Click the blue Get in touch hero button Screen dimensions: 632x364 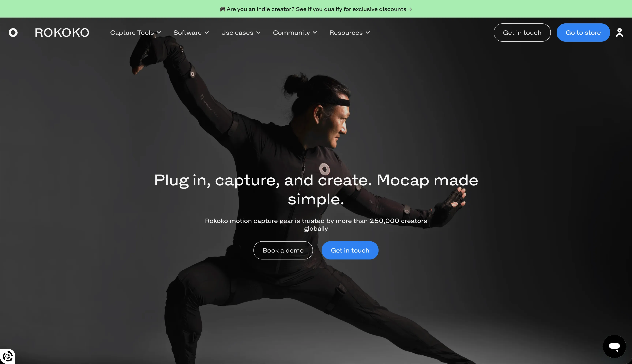point(350,250)
